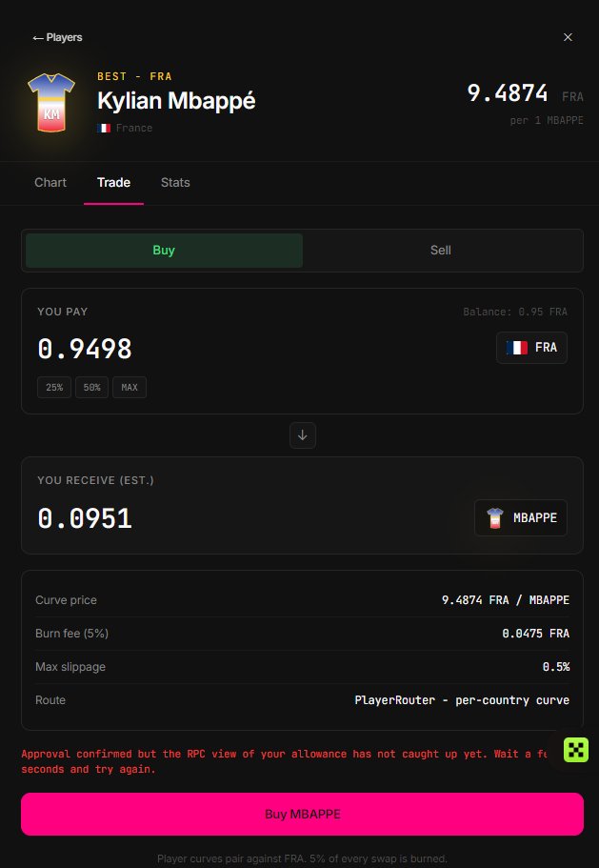
Task: Click the Curve price value 9.4874 FRA / MBAPPE
Action: [506, 600]
